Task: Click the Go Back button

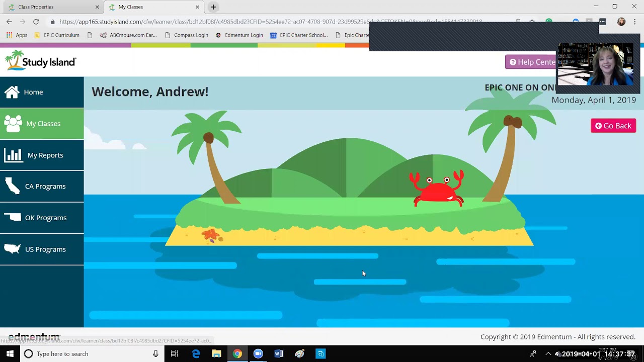Action: click(x=613, y=126)
